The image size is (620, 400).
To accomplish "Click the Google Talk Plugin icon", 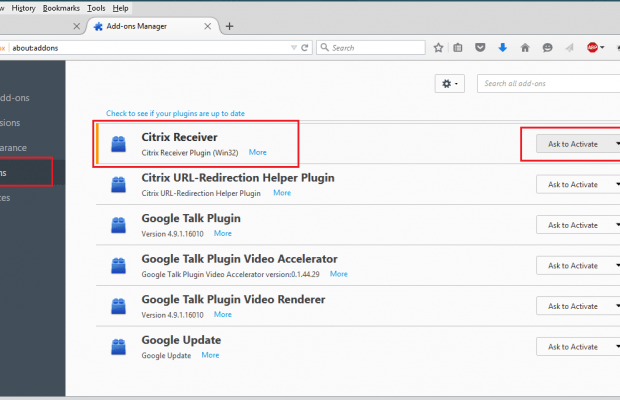I will pos(118,225).
